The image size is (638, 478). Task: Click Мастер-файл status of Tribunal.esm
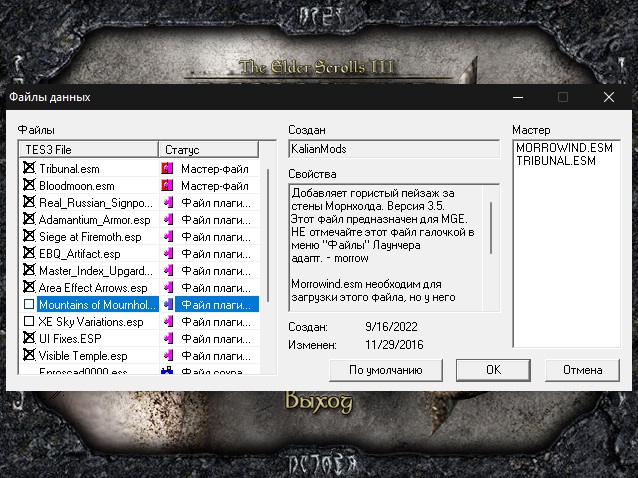point(215,168)
